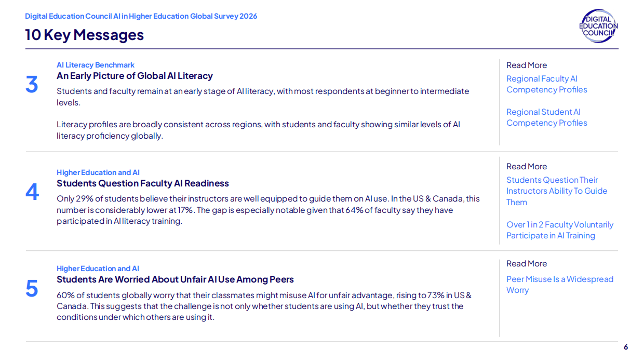Select heading An Early Picture of Global AI Literacy
The height and width of the screenshot is (362, 644).
point(135,76)
